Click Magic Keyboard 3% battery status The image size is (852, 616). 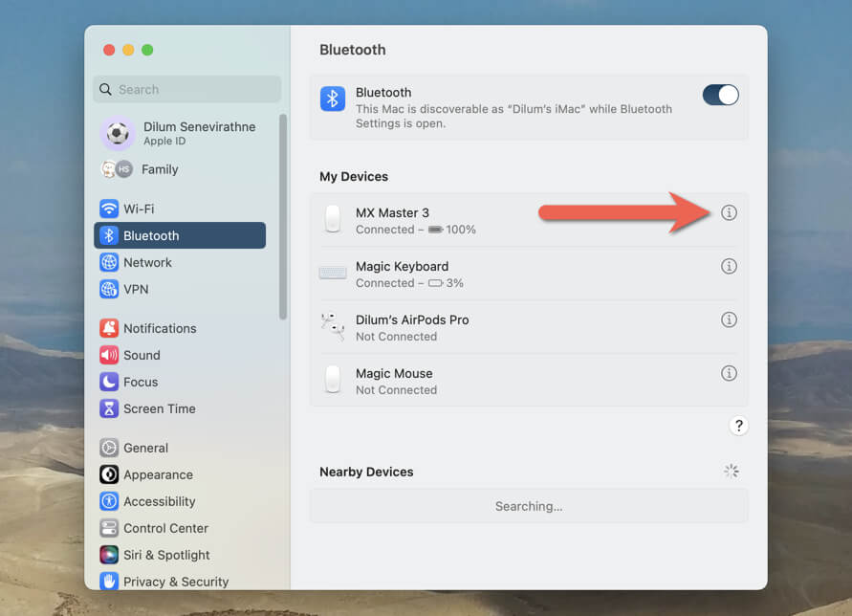point(446,283)
